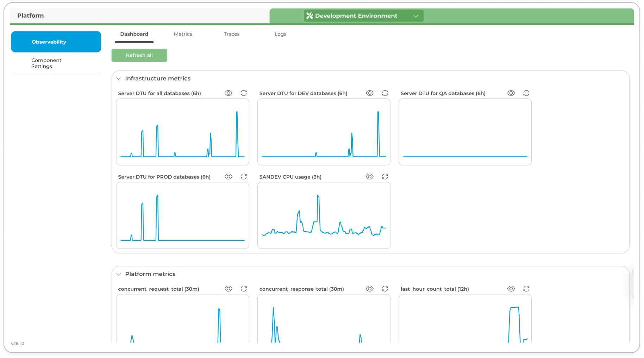Screen dimensions: 644x358
Task: Open Component Settings in the sidebar
Action: tap(46, 63)
